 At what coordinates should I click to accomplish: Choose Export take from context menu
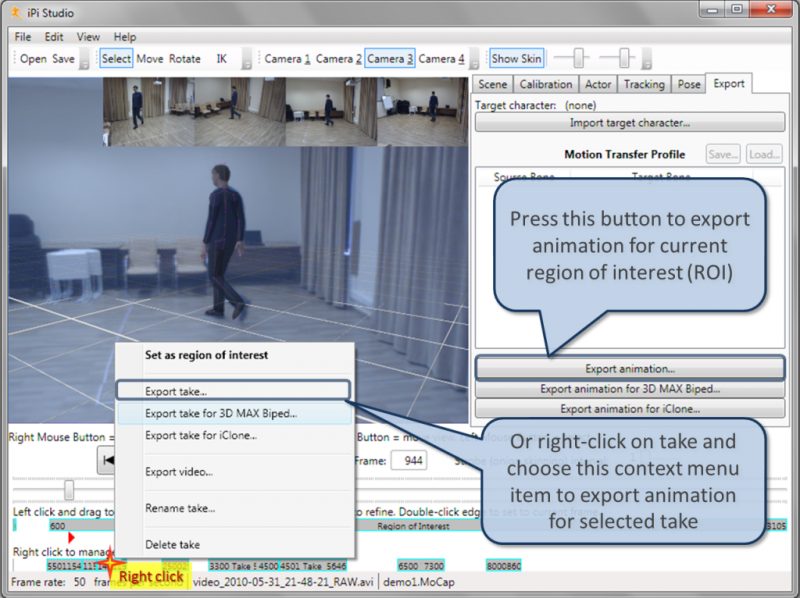(x=233, y=391)
